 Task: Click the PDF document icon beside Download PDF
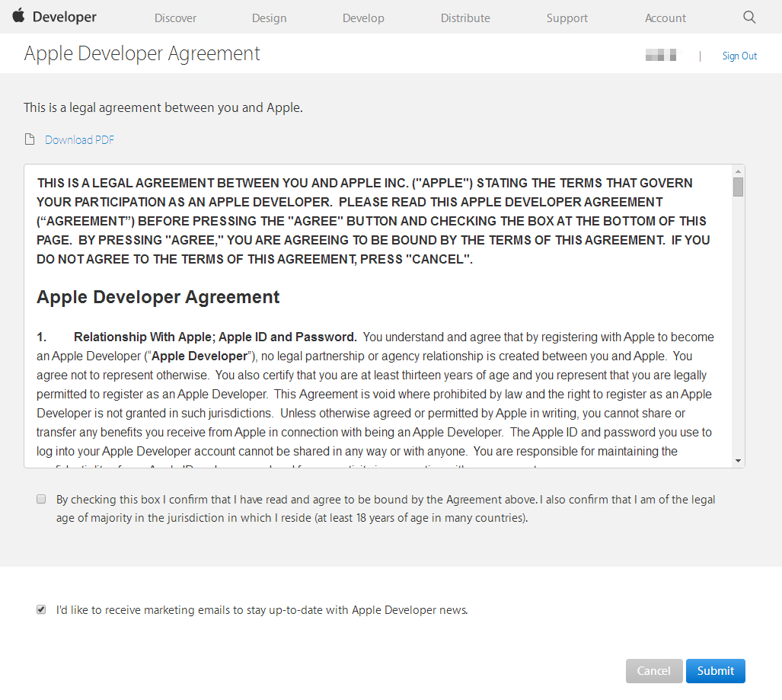pyautogui.click(x=29, y=139)
